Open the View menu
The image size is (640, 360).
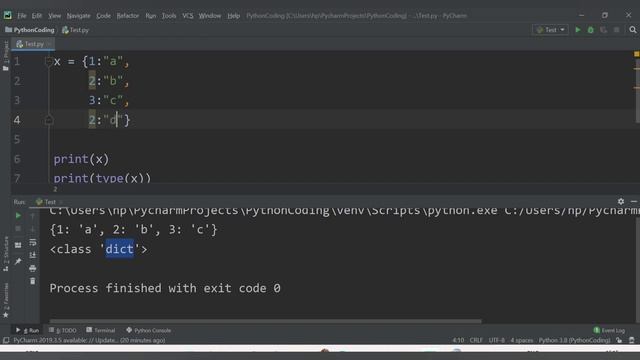click(x=54, y=16)
